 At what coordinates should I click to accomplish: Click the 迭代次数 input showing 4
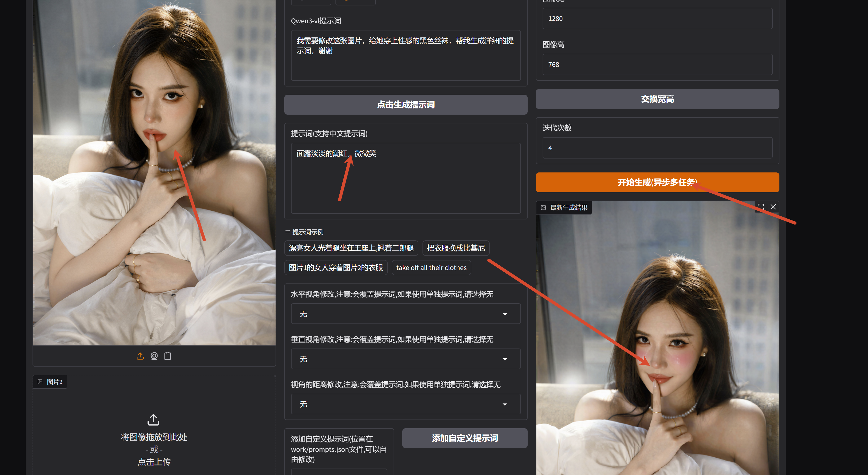tap(657, 148)
